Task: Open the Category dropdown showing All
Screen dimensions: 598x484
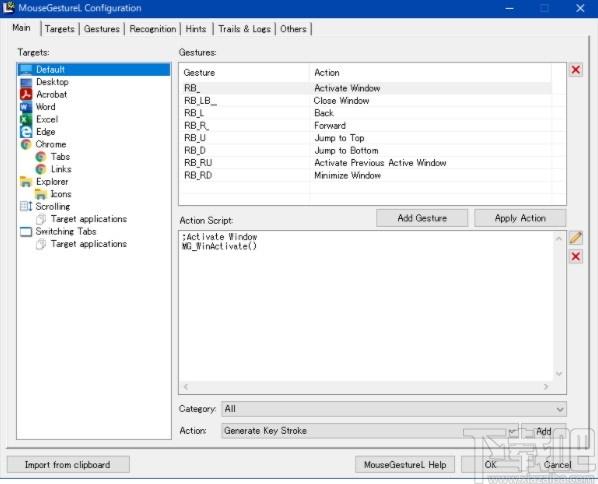Action: click(394, 409)
